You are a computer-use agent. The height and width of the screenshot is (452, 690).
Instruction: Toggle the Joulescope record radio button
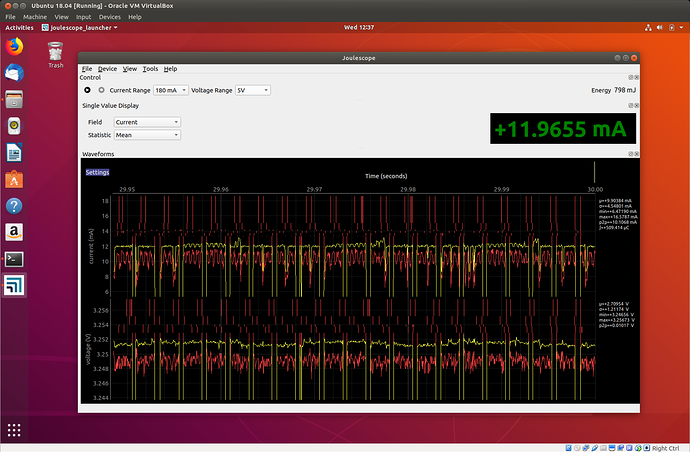click(101, 90)
